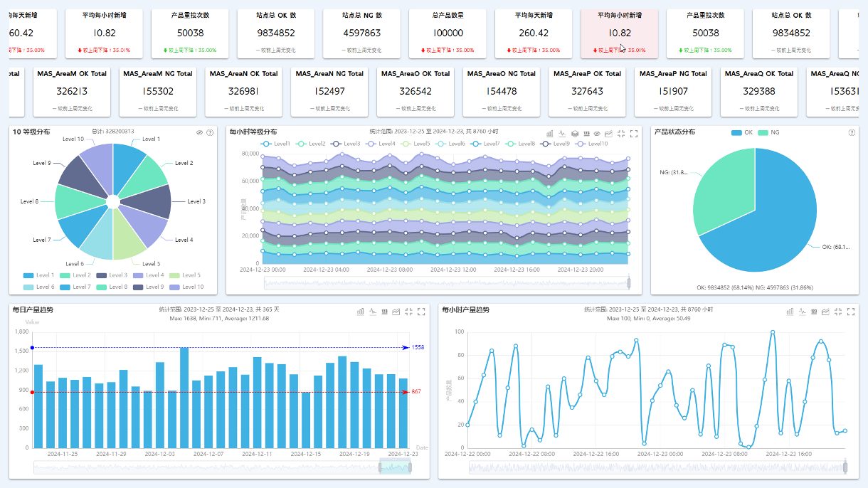Click the MAS_AreaP NG Total value 151907
The image size is (868, 488).
(673, 92)
